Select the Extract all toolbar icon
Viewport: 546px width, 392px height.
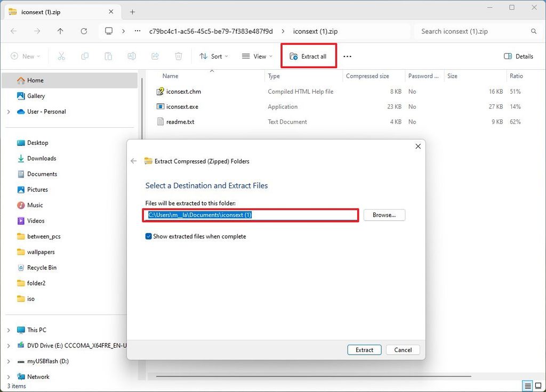pyautogui.click(x=308, y=56)
